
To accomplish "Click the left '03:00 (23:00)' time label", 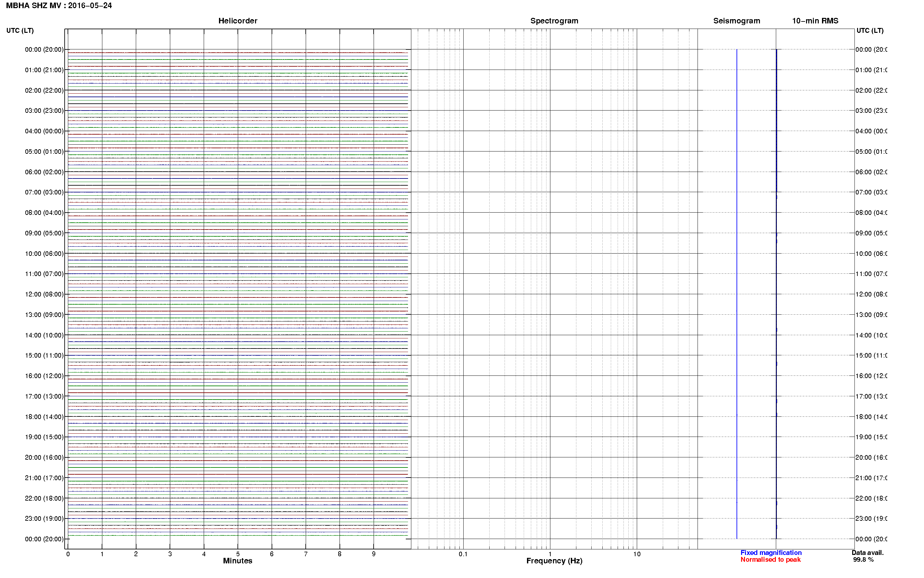I will [x=44, y=111].
